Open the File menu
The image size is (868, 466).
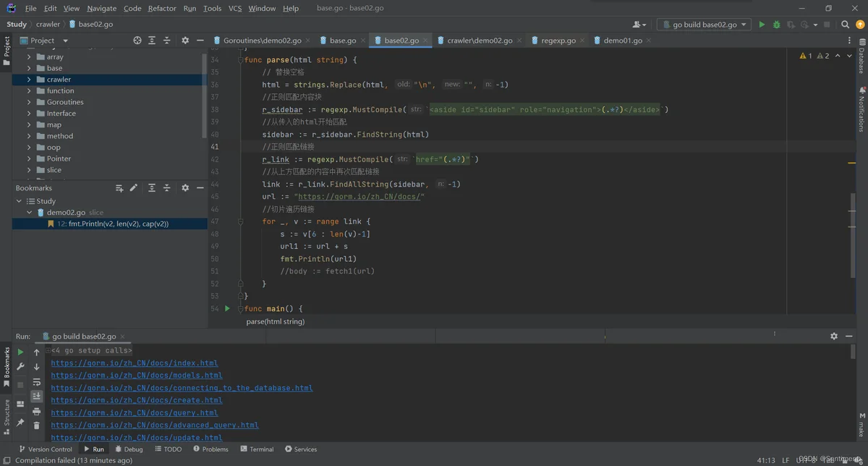click(x=30, y=9)
